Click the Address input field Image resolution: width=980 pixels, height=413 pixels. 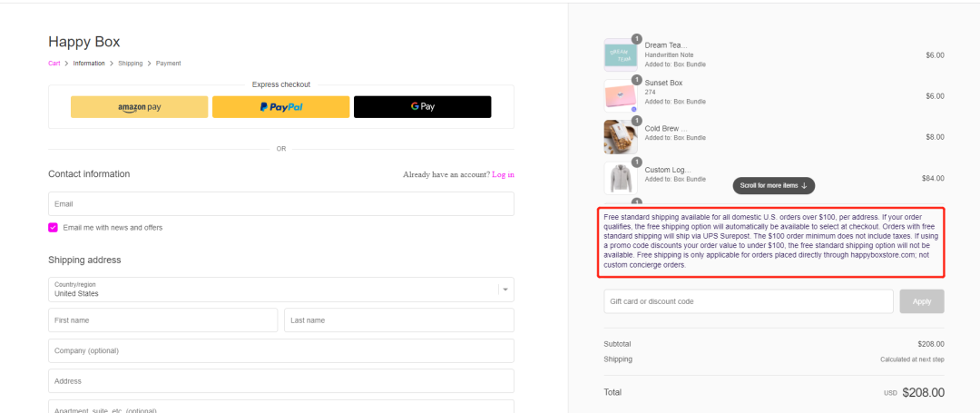click(280, 381)
